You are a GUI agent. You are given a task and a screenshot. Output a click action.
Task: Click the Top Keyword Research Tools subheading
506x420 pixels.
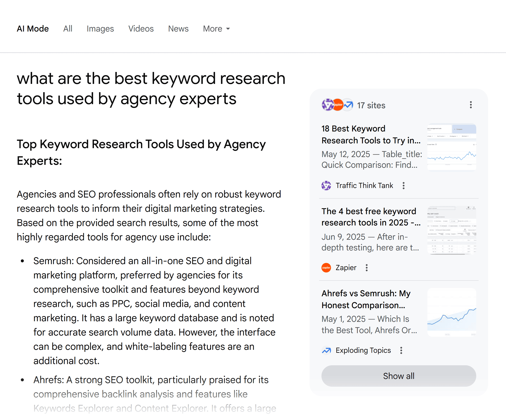(x=141, y=153)
